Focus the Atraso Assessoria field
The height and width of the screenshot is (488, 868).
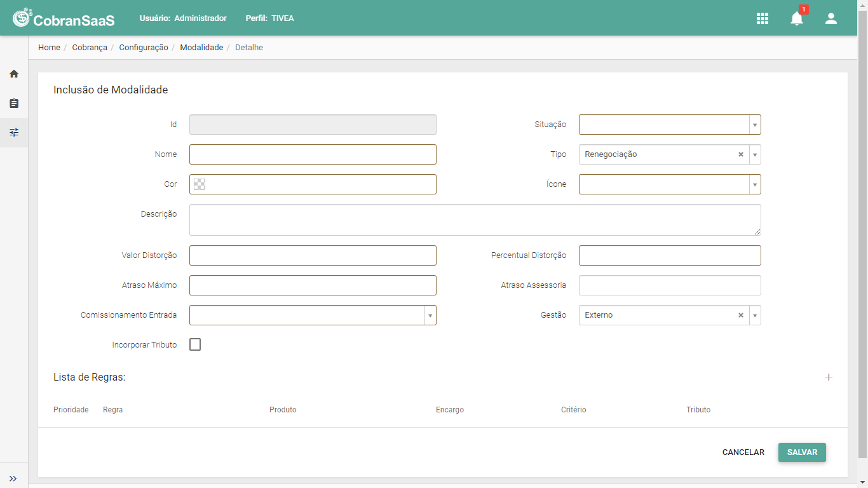pyautogui.click(x=670, y=285)
